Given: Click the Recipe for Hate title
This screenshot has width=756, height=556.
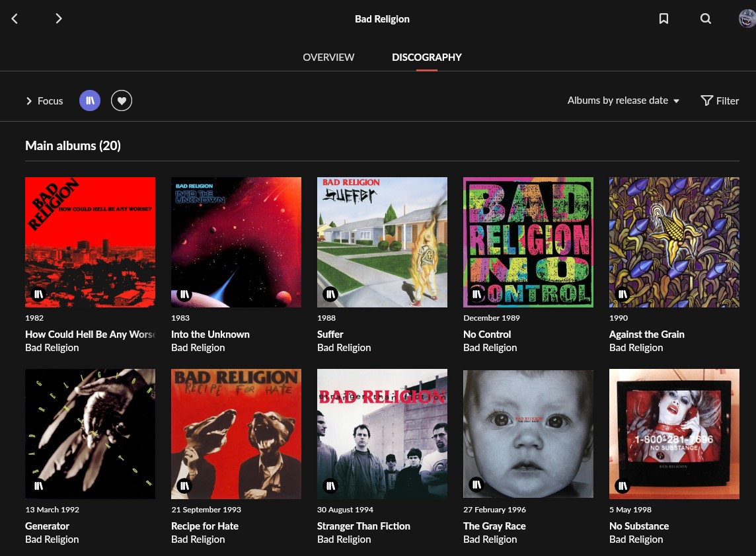Looking at the screenshot, I should tap(205, 526).
